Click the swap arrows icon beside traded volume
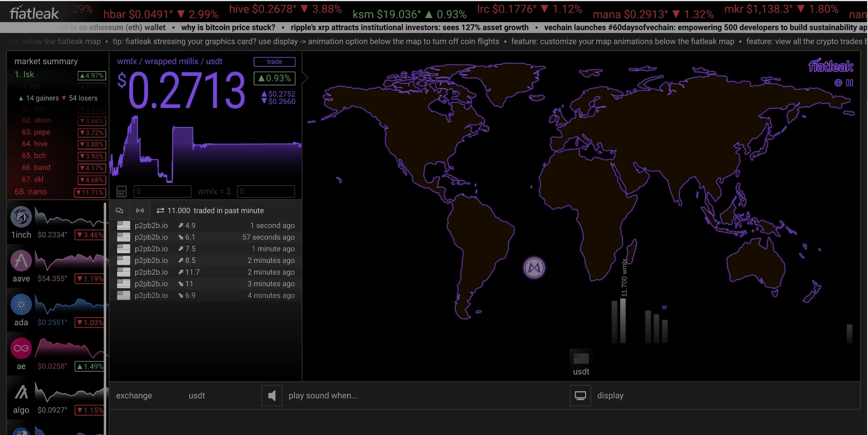 160,210
